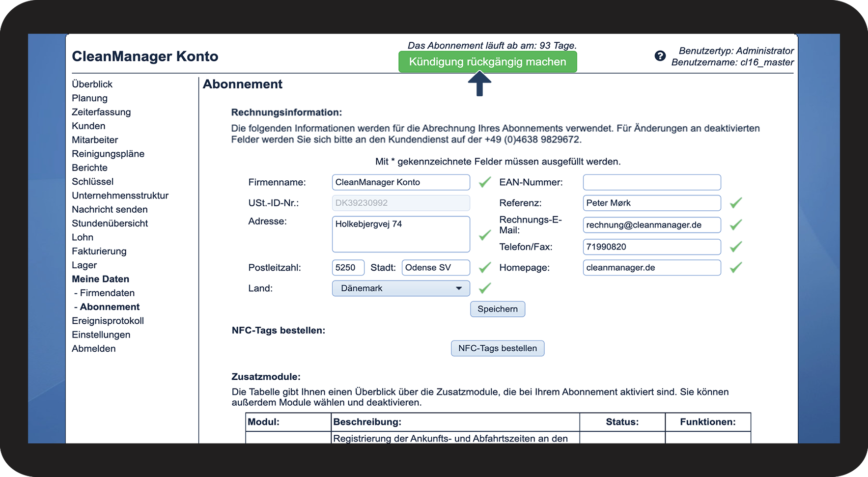Go to Firmendaten under Meine Daten
The height and width of the screenshot is (477, 868).
pyautogui.click(x=107, y=293)
